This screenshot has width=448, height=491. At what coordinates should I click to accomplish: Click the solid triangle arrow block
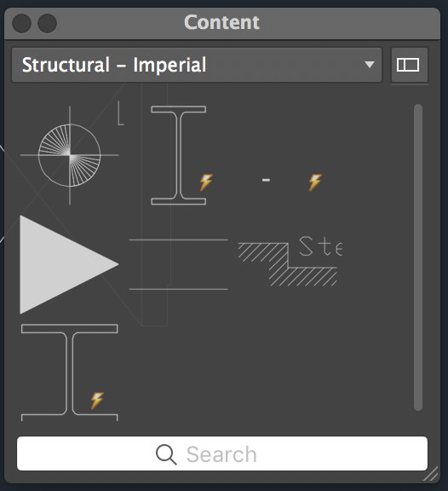point(69,264)
